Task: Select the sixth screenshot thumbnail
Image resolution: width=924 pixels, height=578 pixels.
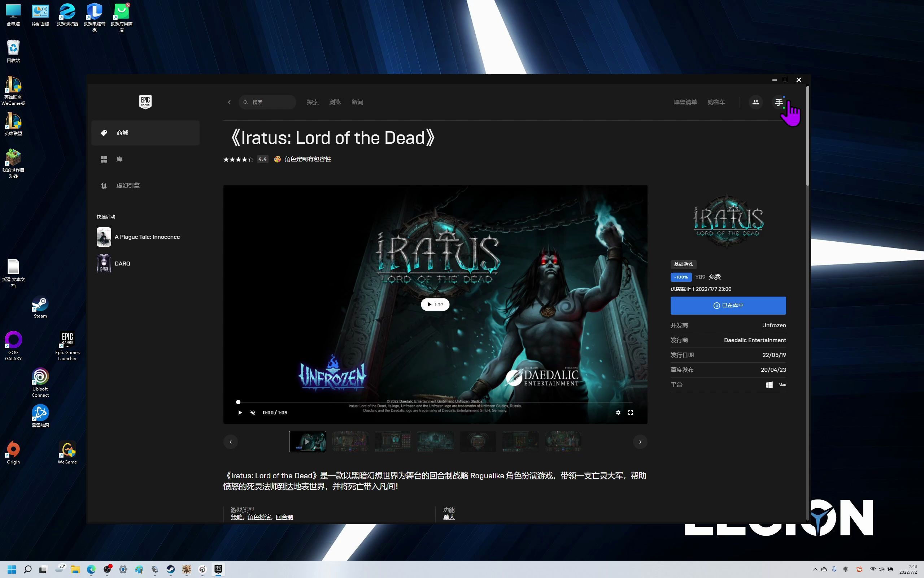Action: pyautogui.click(x=520, y=441)
